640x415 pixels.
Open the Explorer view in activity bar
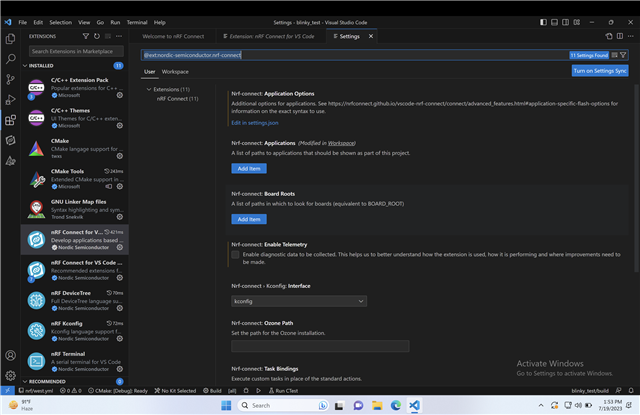(11, 39)
